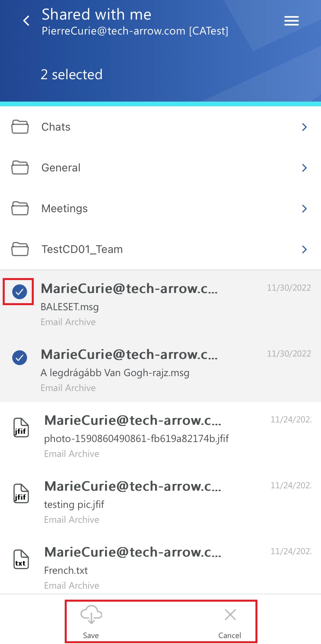The image size is (321, 644).
Task: Tap the Cancel label
Action: click(x=230, y=635)
